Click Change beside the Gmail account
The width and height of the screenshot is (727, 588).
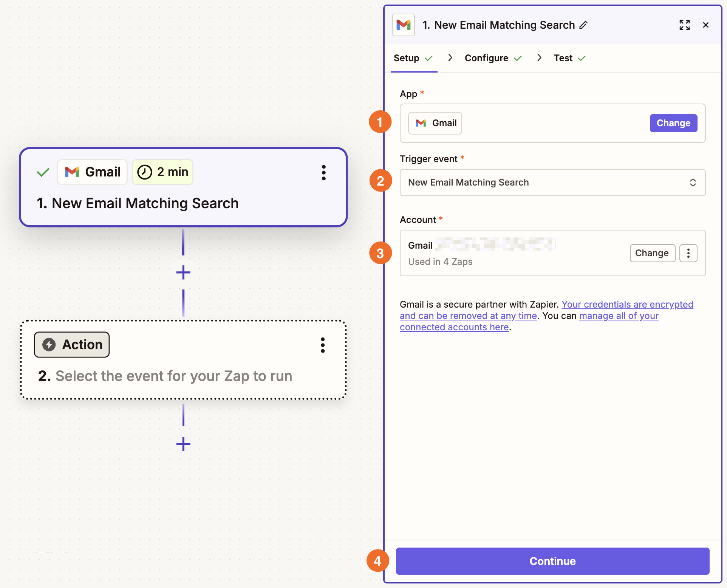click(x=652, y=253)
